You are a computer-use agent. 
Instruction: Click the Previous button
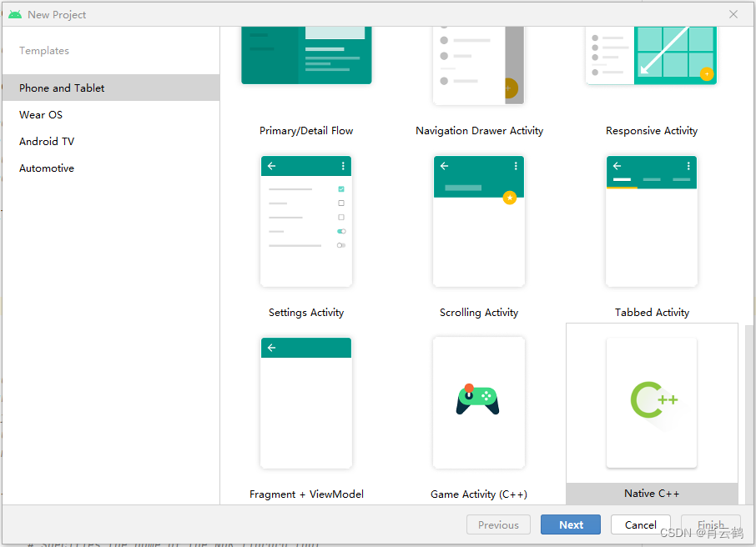(x=498, y=524)
